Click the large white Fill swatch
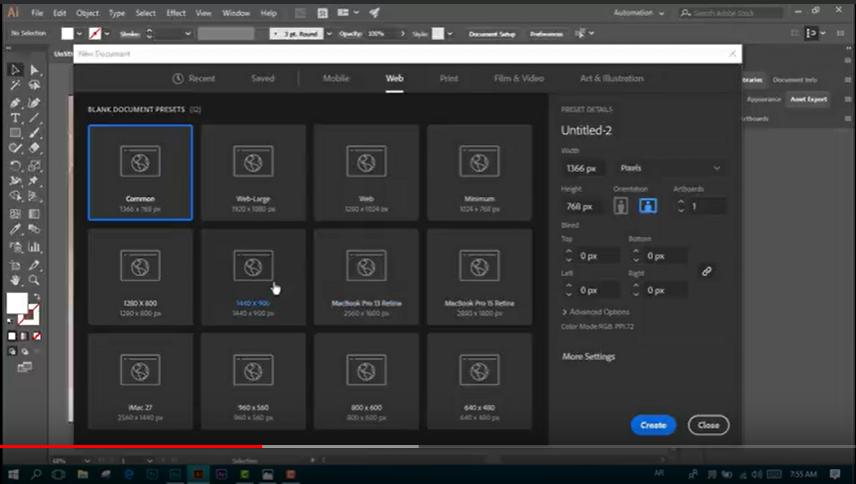Screen dimensions: 856x484 (x=16, y=303)
